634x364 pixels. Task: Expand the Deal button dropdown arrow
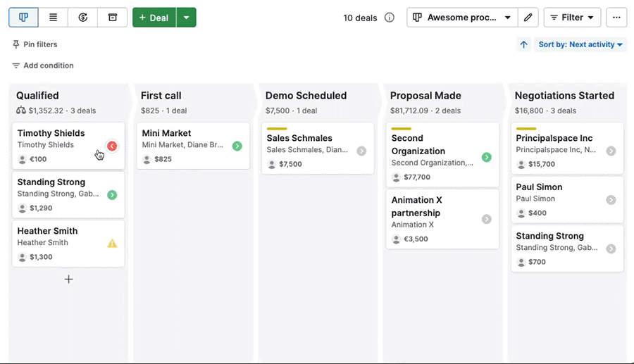coord(186,18)
